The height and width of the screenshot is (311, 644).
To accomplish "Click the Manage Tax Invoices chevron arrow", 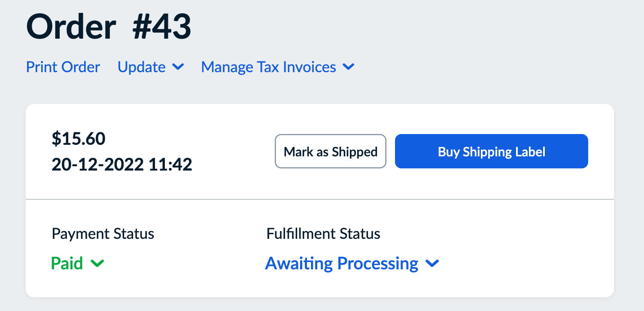I will 349,67.
